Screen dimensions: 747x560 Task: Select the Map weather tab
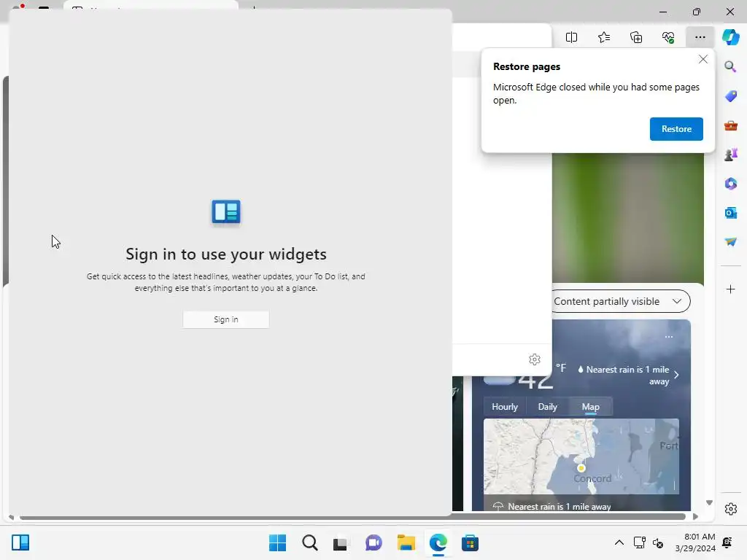point(590,407)
